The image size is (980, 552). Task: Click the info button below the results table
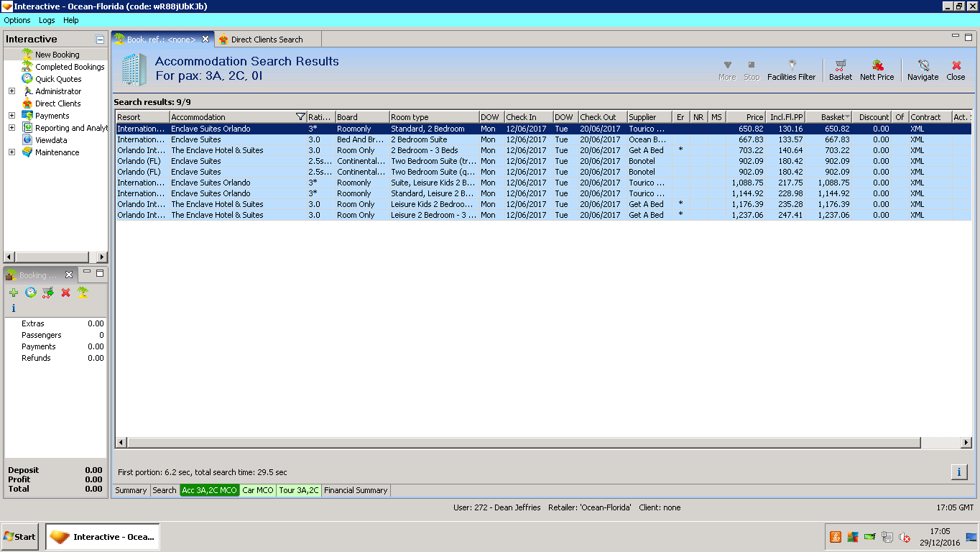tap(959, 471)
